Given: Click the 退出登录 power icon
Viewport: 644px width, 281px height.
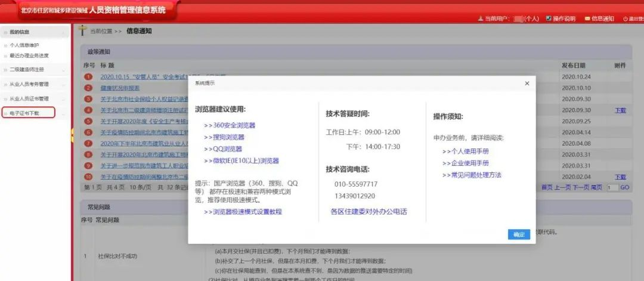Looking at the screenshot, I should pyautogui.click(x=626, y=19).
